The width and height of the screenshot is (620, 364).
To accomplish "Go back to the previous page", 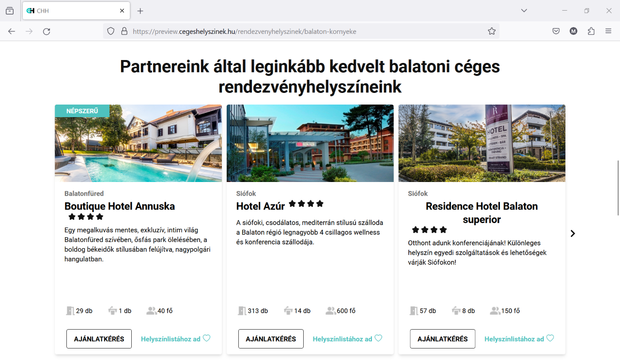I will click(12, 31).
